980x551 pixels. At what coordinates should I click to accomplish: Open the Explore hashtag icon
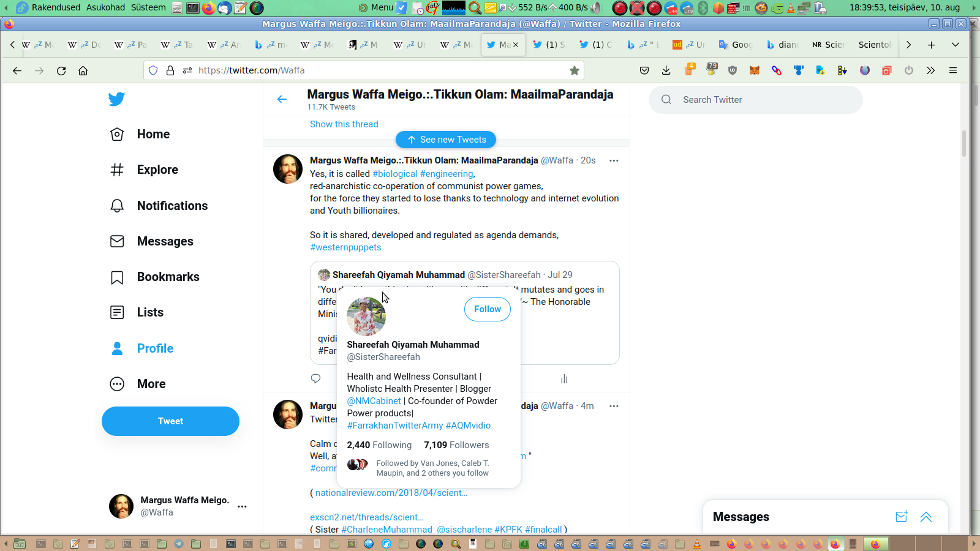pyautogui.click(x=117, y=170)
